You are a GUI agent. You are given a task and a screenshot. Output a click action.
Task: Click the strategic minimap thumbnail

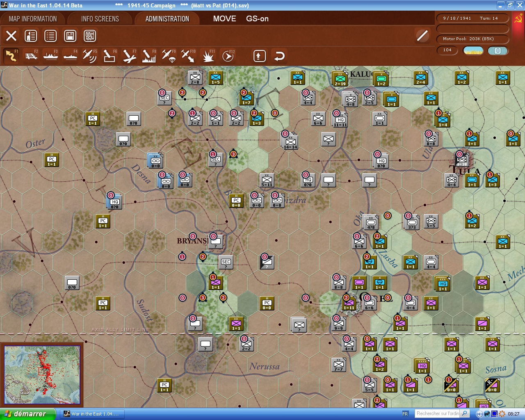click(x=42, y=375)
